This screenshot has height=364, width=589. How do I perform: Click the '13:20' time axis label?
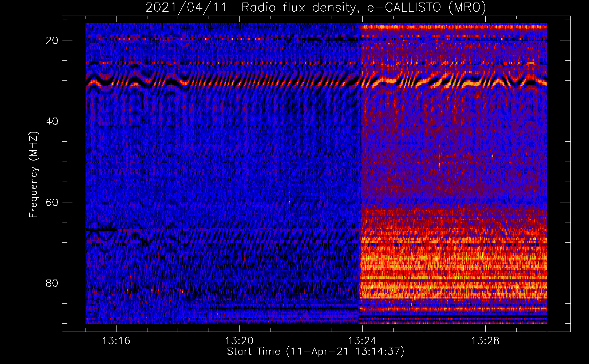[239, 341]
